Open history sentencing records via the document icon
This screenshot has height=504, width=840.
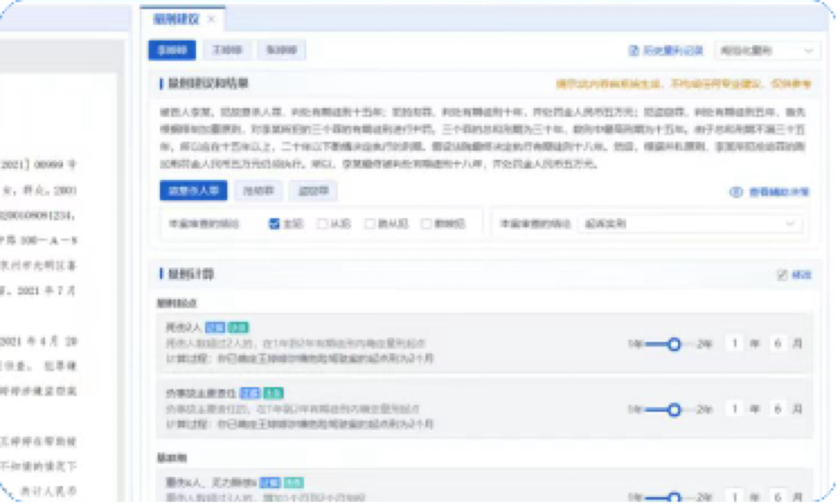pos(633,51)
